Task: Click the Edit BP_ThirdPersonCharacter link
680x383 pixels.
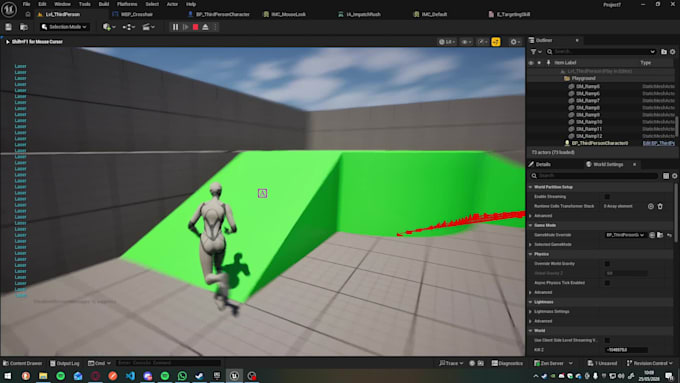Action: coord(658,143)
